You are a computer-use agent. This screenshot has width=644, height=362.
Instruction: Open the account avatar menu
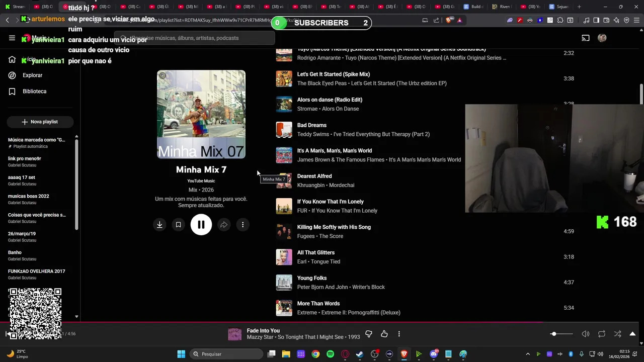[x=602, y=38]
